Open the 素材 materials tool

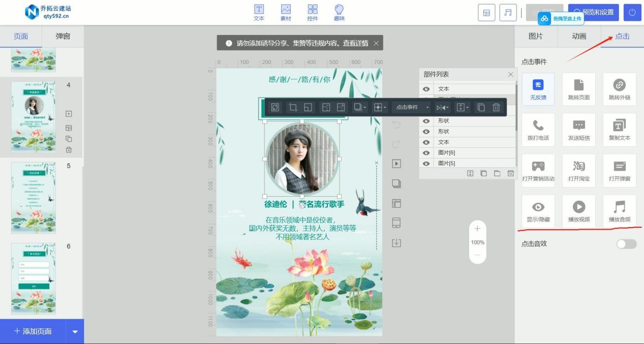(286, 13)
